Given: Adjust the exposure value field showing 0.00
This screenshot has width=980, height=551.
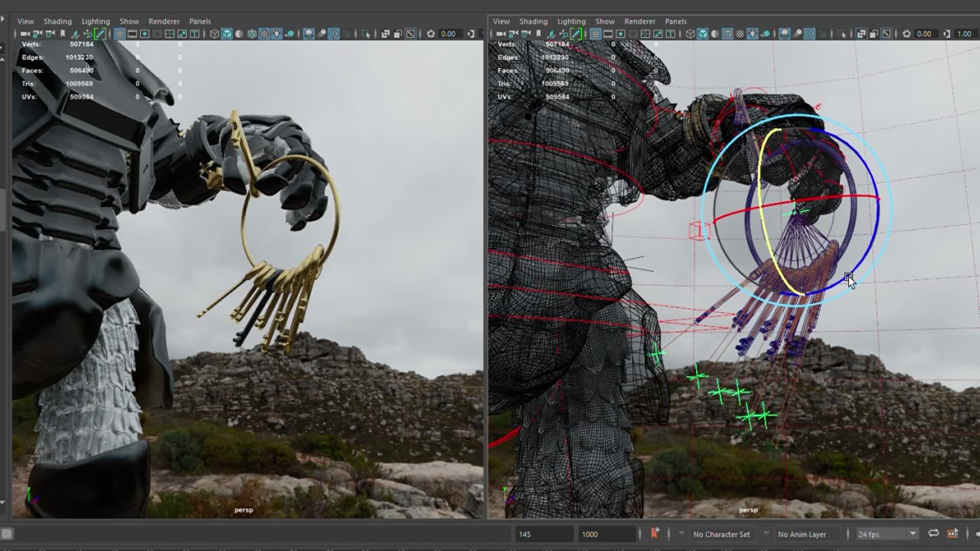Looking at the screenshot, I should tap(448, 34).
